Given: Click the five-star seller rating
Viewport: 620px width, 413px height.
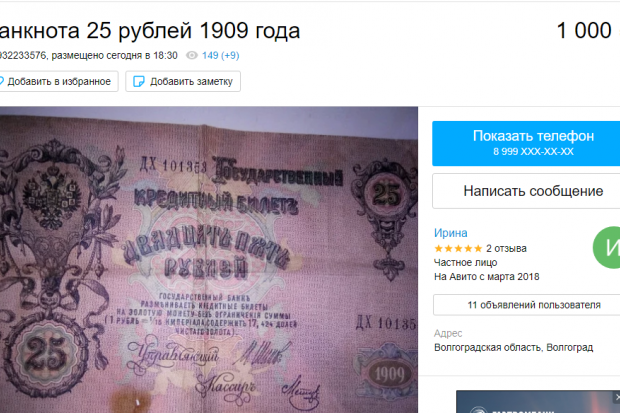Looking at the screenshot, I should [x=458, y=248].
